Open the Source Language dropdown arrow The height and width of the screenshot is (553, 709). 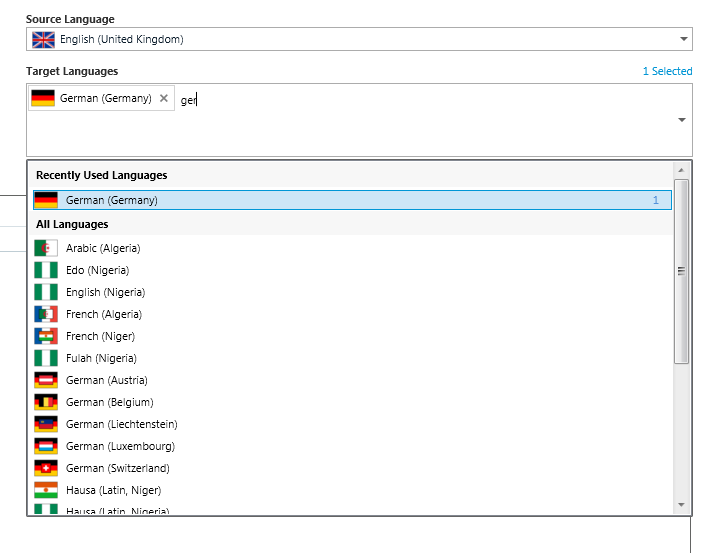pyautogui.click(x=684, y=39)
